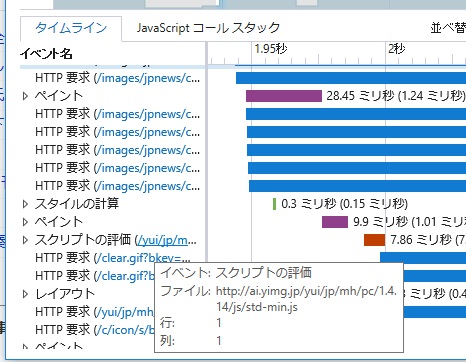Expand the ペイント row with 28.45 ミリ秒
Screen dimensions: 466x362
(x=25, y=96)
